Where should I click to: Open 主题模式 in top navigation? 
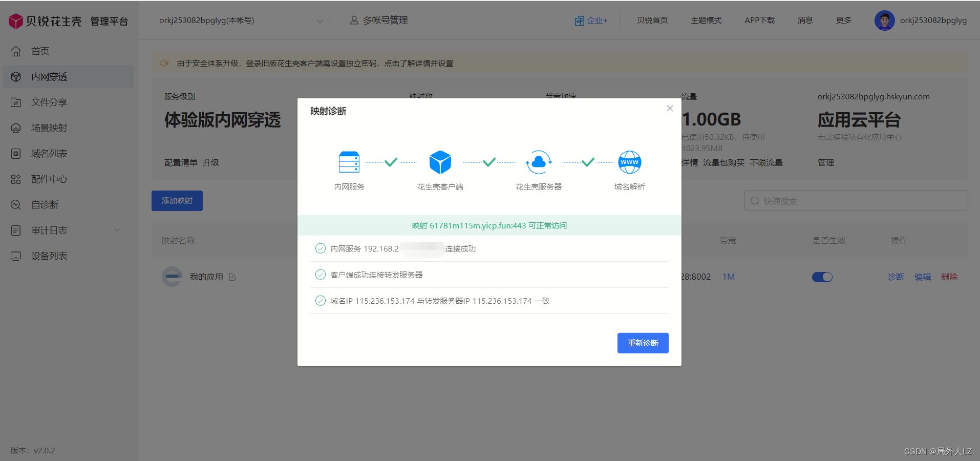coord(706,20)
